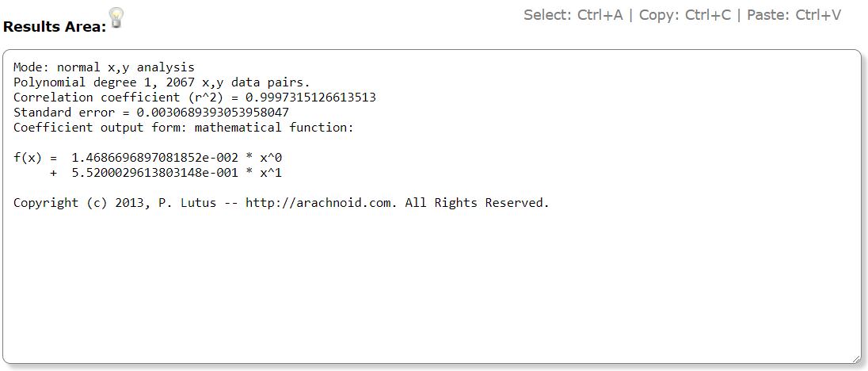
Task: Click the Copy: Ctrl+C hint text
Action: (685, 15)
